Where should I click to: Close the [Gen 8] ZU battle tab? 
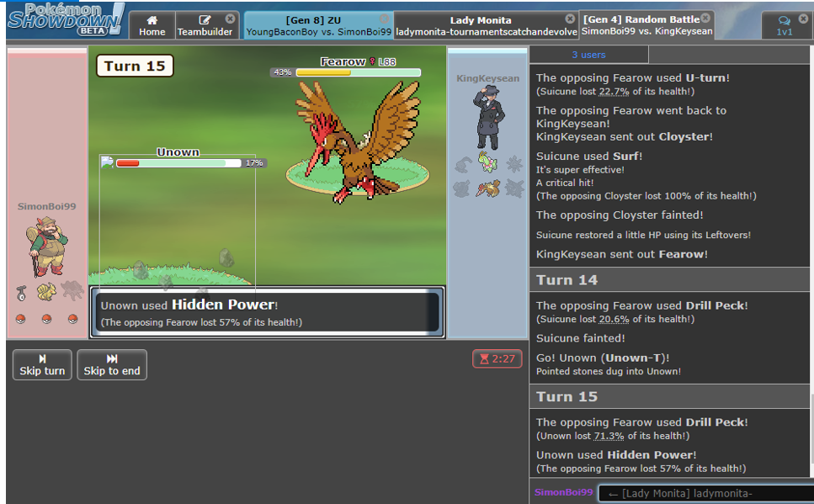pos(384,19)
